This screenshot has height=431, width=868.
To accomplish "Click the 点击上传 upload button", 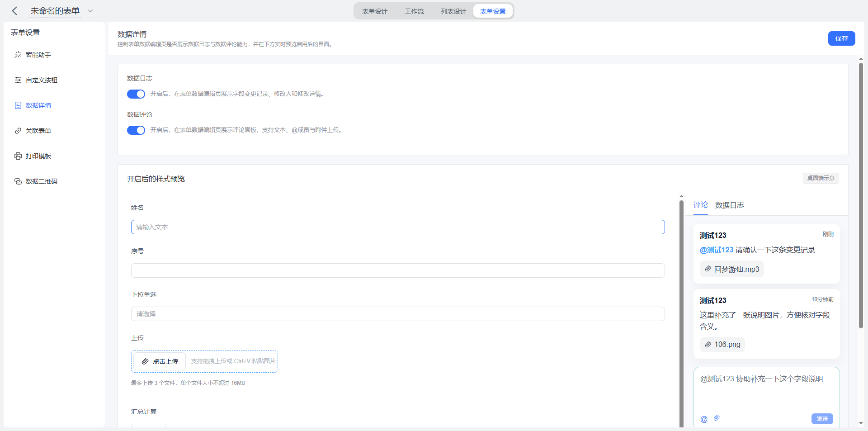I will click(160, 361).
